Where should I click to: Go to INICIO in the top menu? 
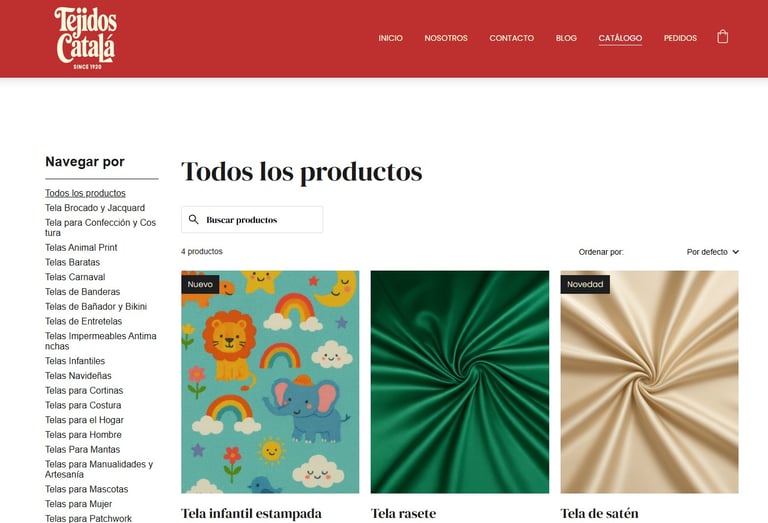pyautogui.click(x=390, y=38)
